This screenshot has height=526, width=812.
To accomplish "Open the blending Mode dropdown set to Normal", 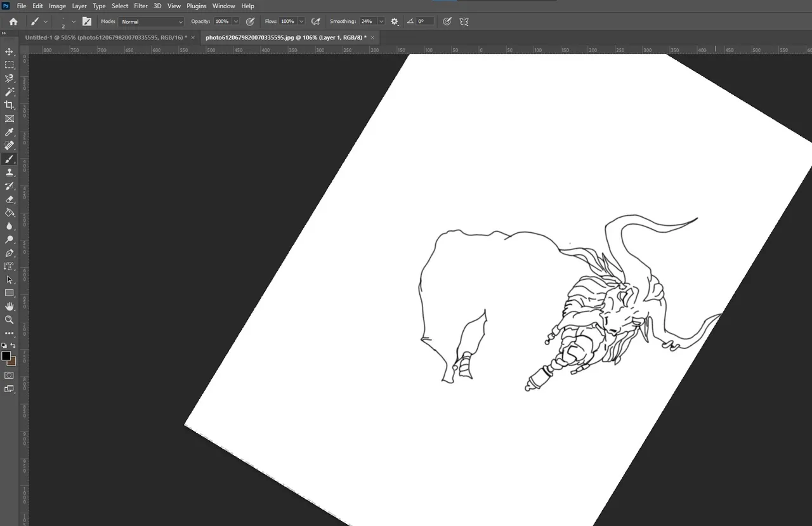I will point(151,22).
